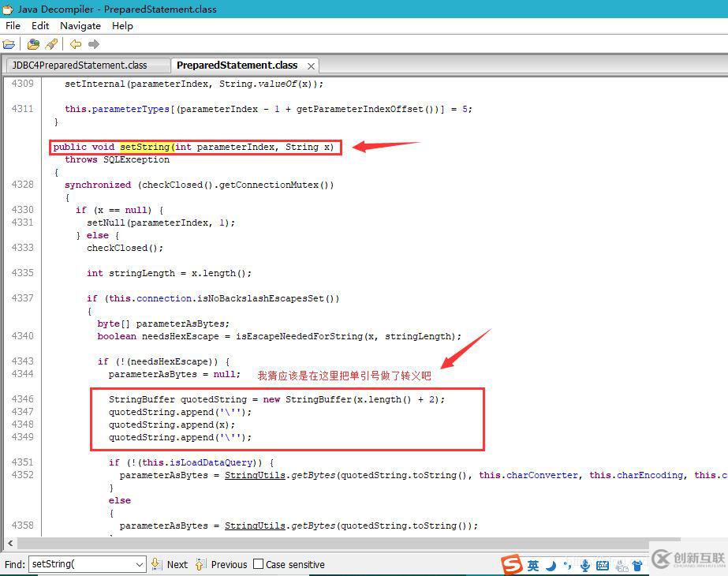Image resolution: width=728 pixels, height=576 pixels.
Task: Click inside the Find input field
Action: (79, 564)
